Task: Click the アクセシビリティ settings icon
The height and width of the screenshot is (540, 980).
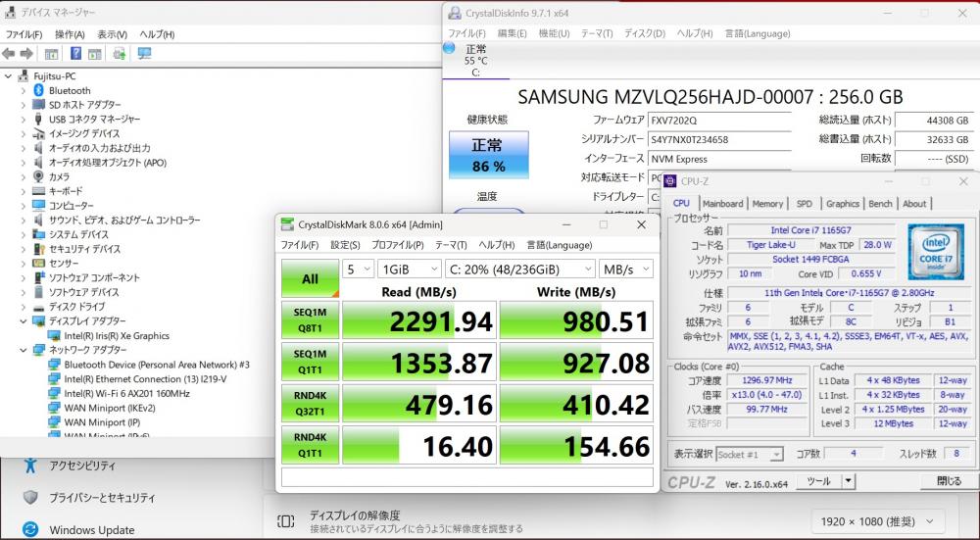Action: (29, 465)
